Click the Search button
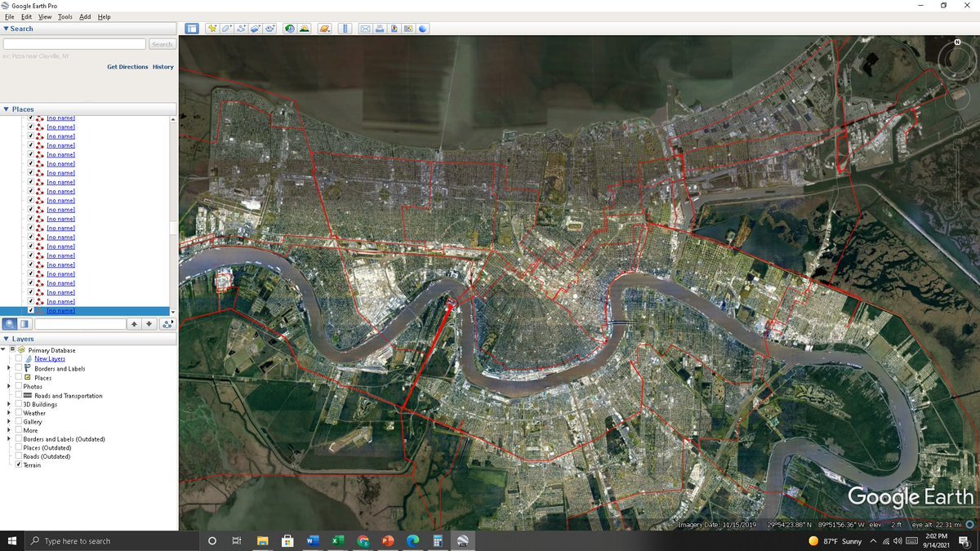The width and height of the screenshot is (980, 551). point(162,44)
